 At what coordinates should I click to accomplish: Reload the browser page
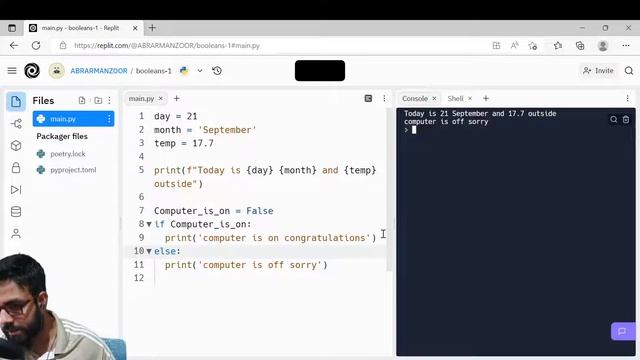[36, 45]
